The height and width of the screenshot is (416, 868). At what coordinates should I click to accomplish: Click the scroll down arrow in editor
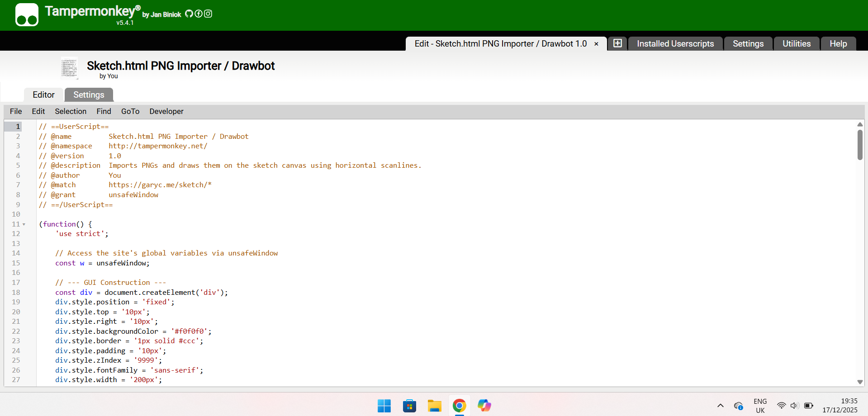pos(860,382)
